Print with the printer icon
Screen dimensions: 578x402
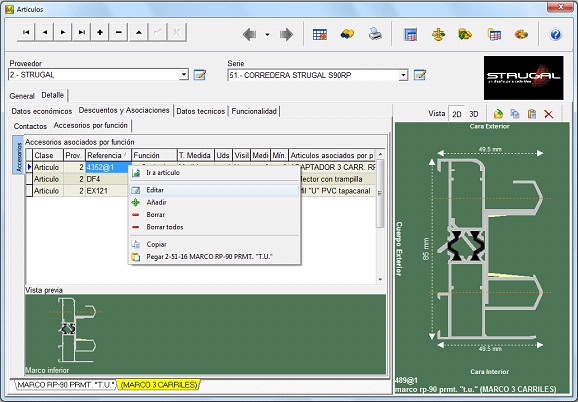pyautogui.click(x=375, y=34)
